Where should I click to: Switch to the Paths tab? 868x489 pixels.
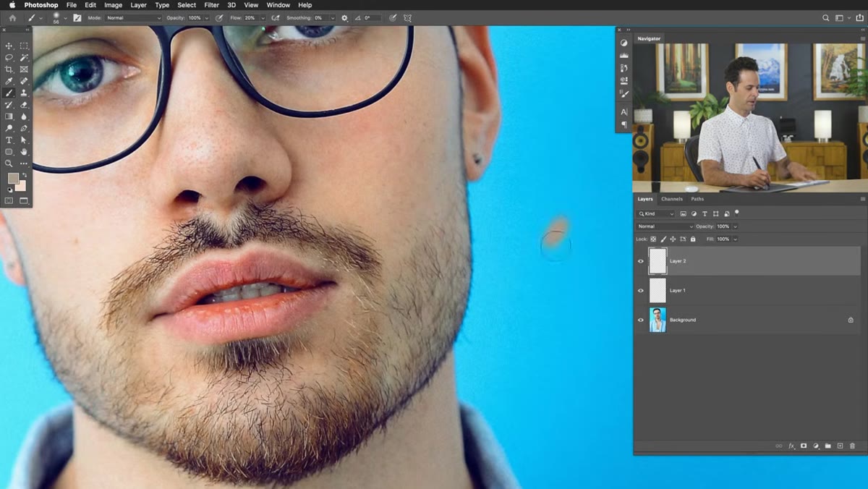pos(697,199)
